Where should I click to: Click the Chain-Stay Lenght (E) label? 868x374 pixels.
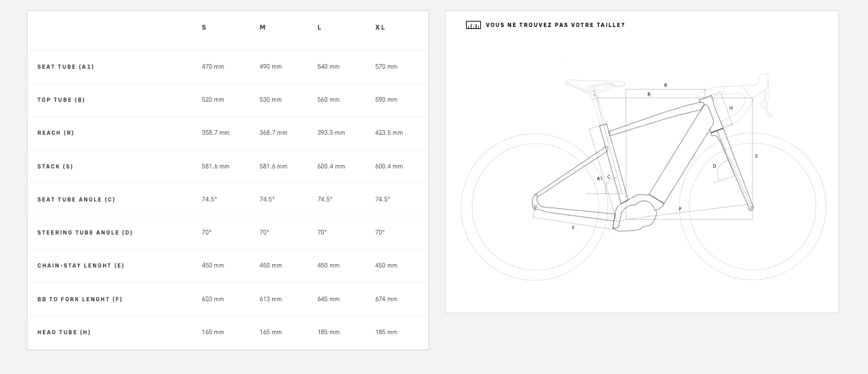coord(81,266)
